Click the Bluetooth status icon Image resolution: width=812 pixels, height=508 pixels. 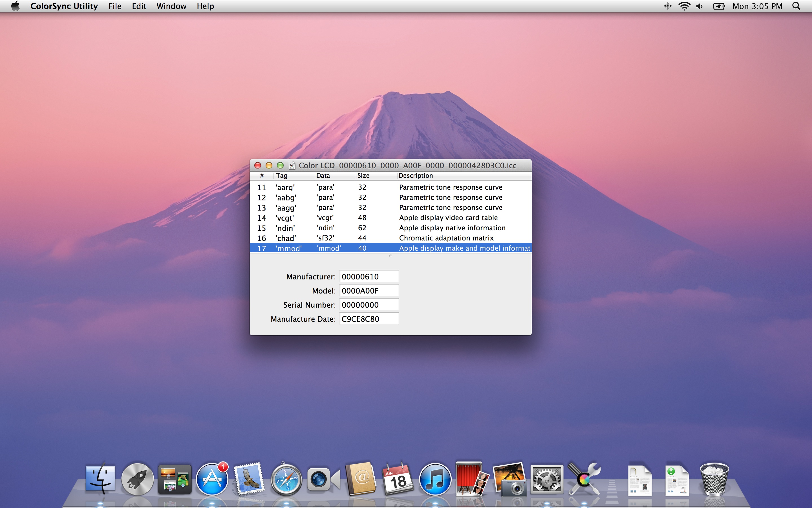668,6
